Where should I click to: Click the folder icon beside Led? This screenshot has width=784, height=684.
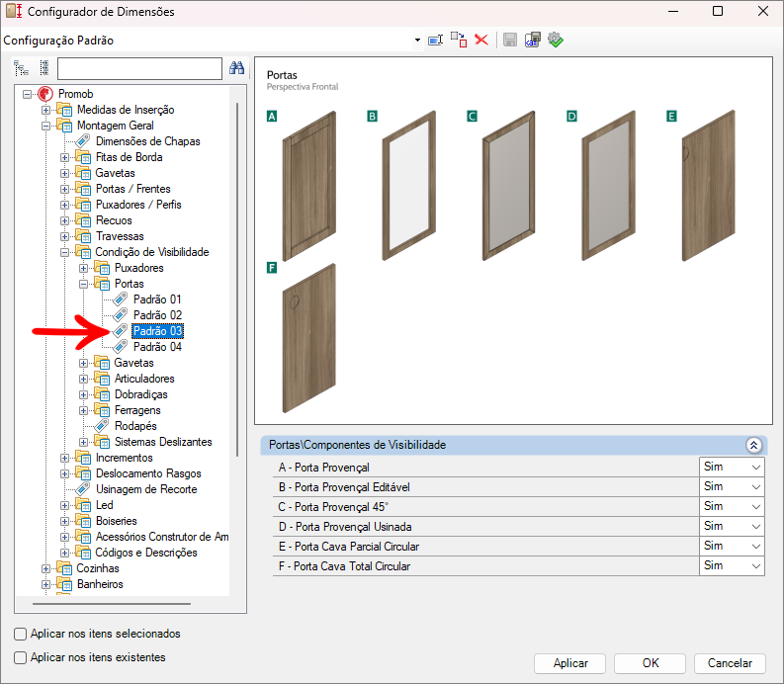pyautogui.click(x=82, y=505)
